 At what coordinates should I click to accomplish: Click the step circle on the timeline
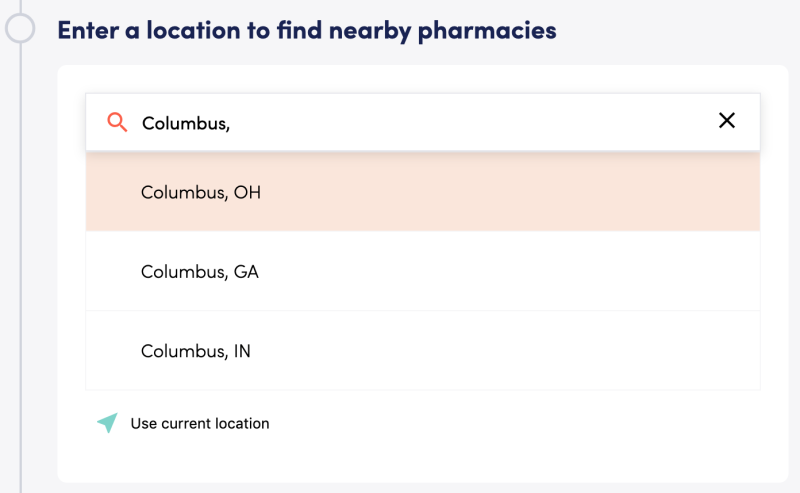pos(20,27)
